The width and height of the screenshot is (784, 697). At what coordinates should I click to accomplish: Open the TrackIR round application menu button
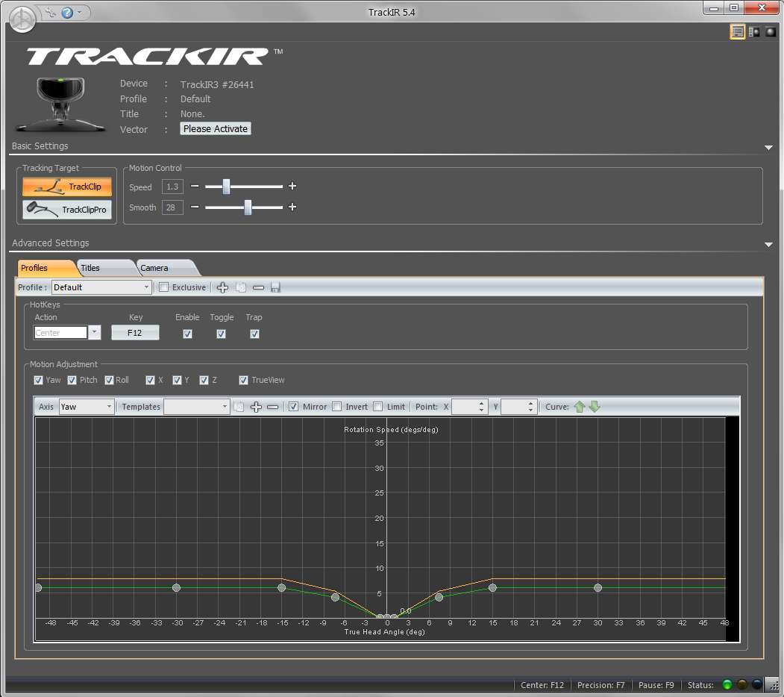pyautogui.click(x=22, y=19)
